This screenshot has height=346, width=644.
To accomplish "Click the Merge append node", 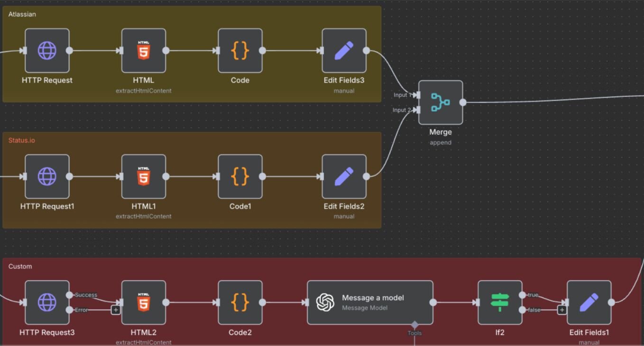I will click(x=440, y=102).
